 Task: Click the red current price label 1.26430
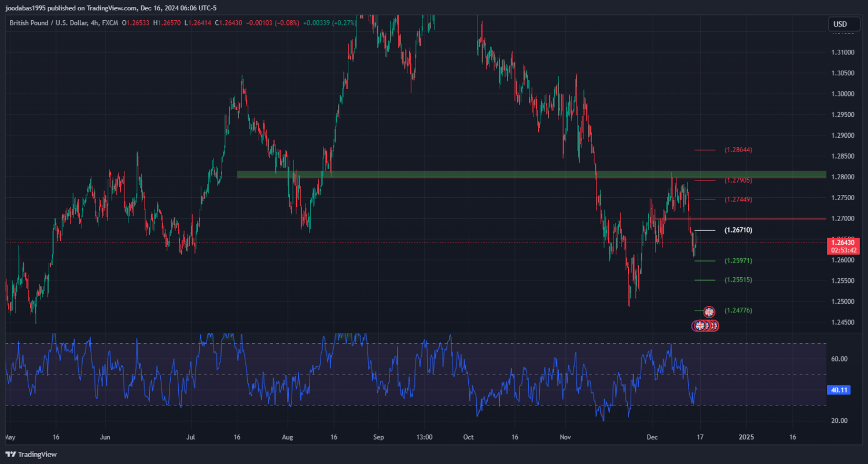(x=844, y=246)
